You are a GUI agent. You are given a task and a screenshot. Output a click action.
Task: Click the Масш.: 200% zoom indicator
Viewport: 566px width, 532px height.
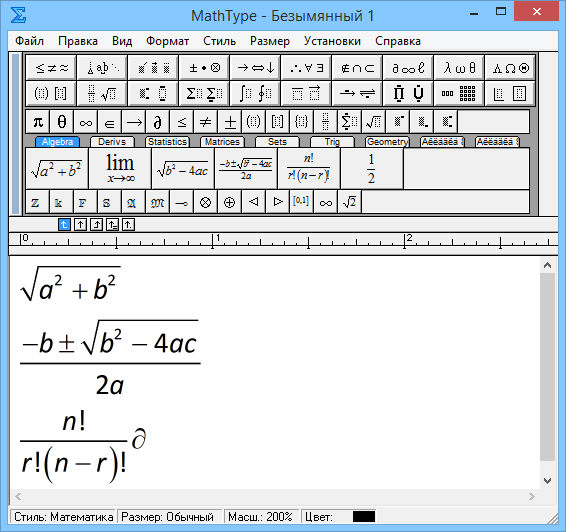260,517
